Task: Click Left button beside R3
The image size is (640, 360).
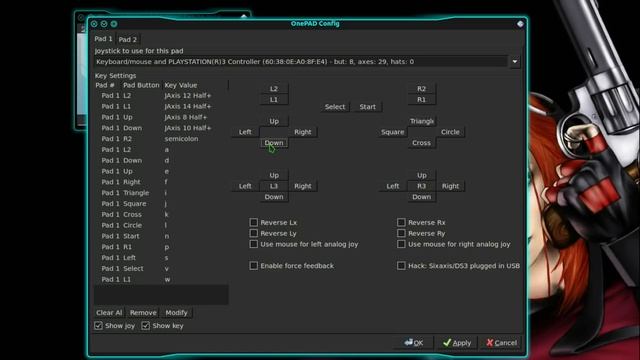Action: (393, 186)
